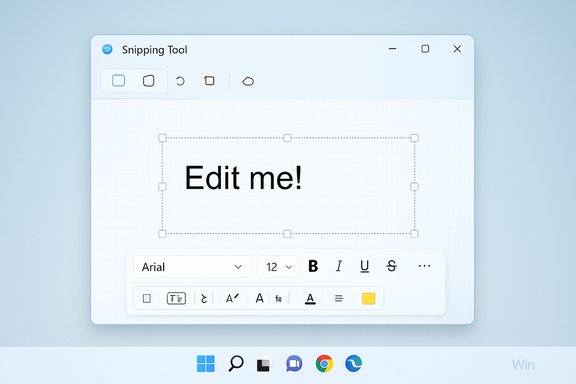This screenshot has width=576, height=384.
Task: Launch Google Chrome from taskbar
Action: [324, 364]
